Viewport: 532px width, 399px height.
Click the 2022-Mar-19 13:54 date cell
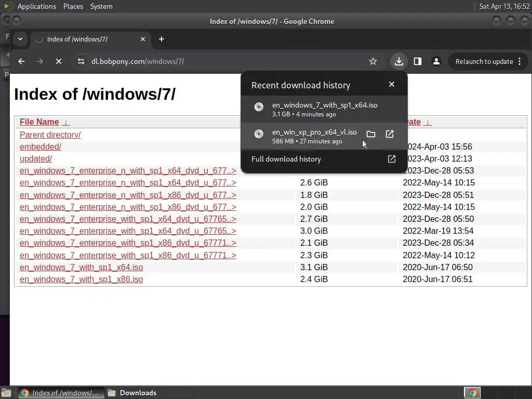[x=438, y=231]
